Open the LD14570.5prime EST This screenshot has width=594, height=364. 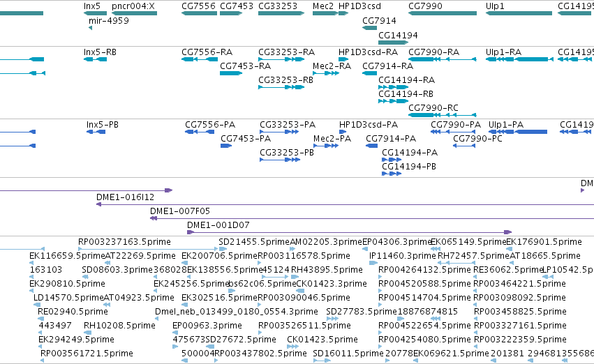tap(36, 305)
